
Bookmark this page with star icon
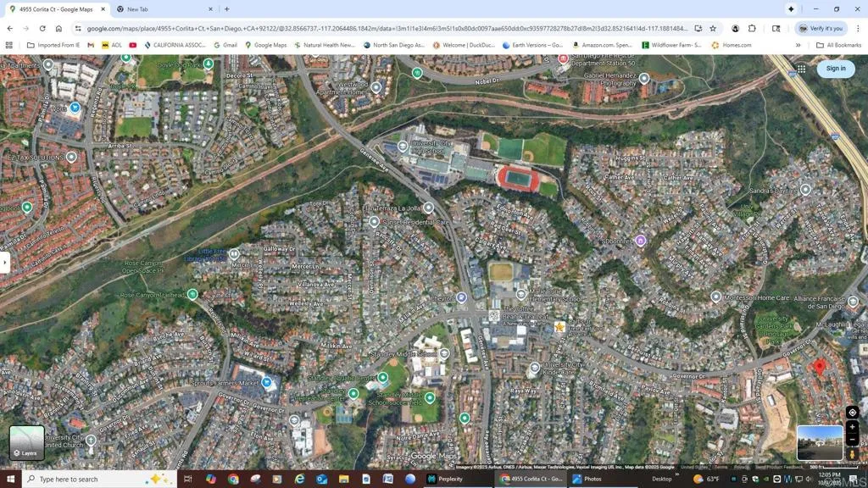click(713, 28)
